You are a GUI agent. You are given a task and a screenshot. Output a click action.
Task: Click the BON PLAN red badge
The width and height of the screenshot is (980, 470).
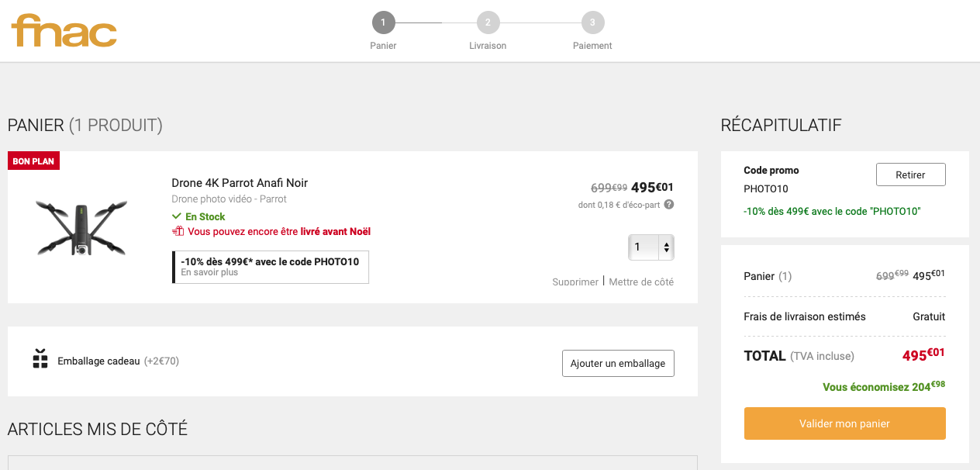pos(33,161)
